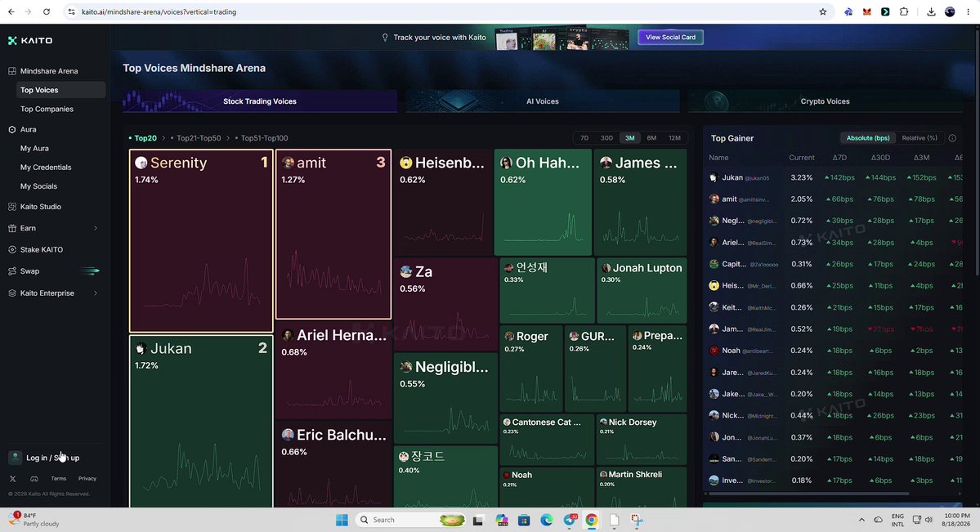This screenshot has width=980, height=532.
Task: Open the Discord link icon
Action: (34, 479)
